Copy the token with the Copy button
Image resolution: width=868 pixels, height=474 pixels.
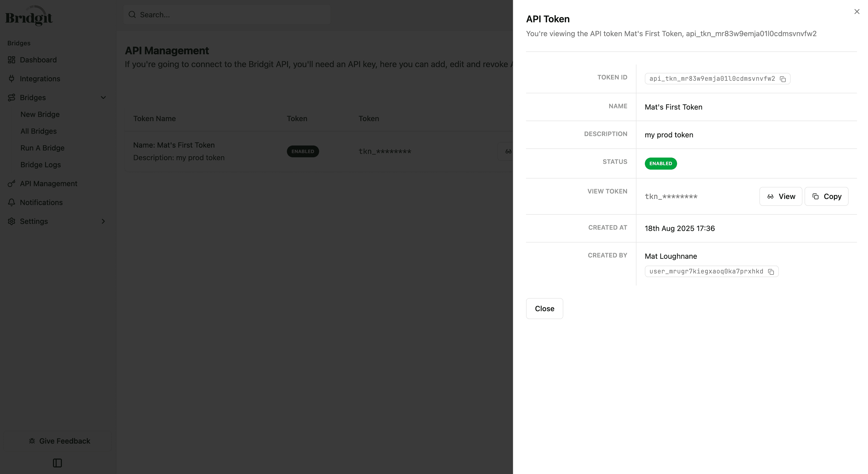[x=826, y=196]
